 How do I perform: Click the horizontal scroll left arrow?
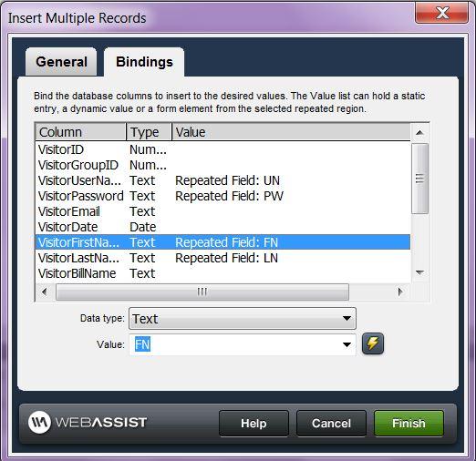(45, 292)
